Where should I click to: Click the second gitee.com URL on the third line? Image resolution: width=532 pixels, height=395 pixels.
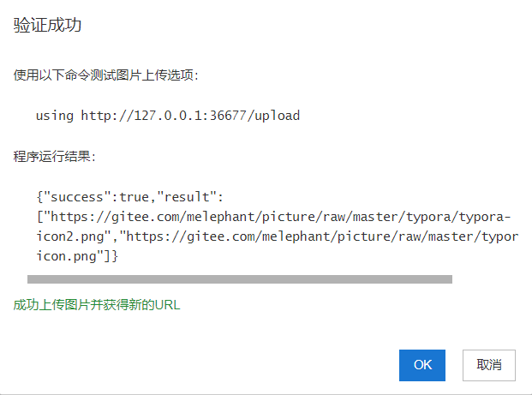(x=322, y=236)
